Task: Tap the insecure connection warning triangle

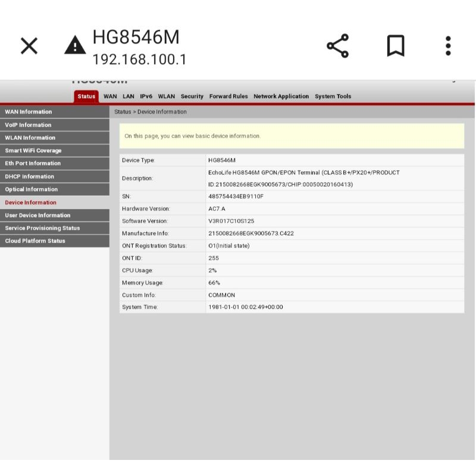Action: coord(75,45)
